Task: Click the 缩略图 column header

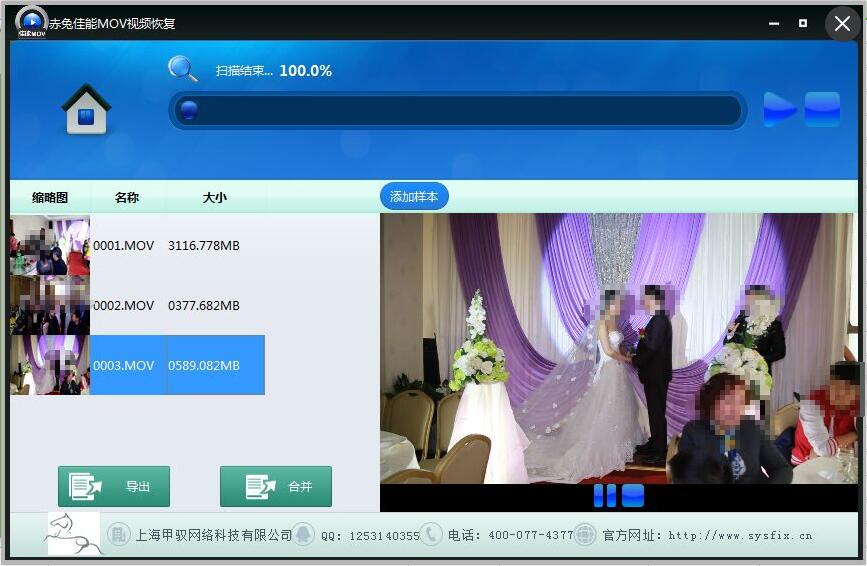Action: (50, 197)
